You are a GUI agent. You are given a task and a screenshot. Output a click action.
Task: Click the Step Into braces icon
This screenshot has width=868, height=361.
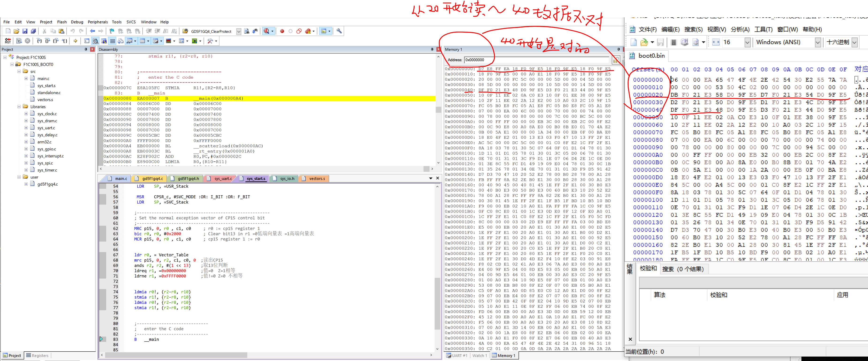pyautogui.click(x=39, y=41)
